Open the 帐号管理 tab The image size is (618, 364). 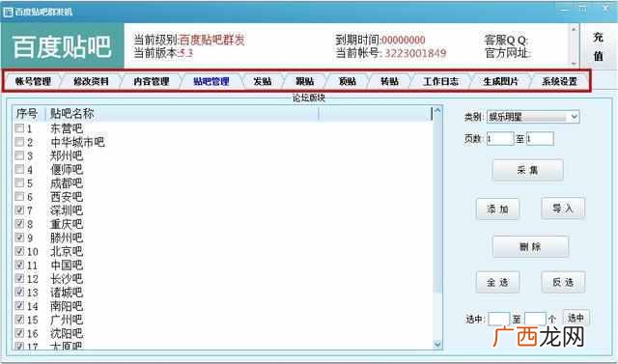33,81
